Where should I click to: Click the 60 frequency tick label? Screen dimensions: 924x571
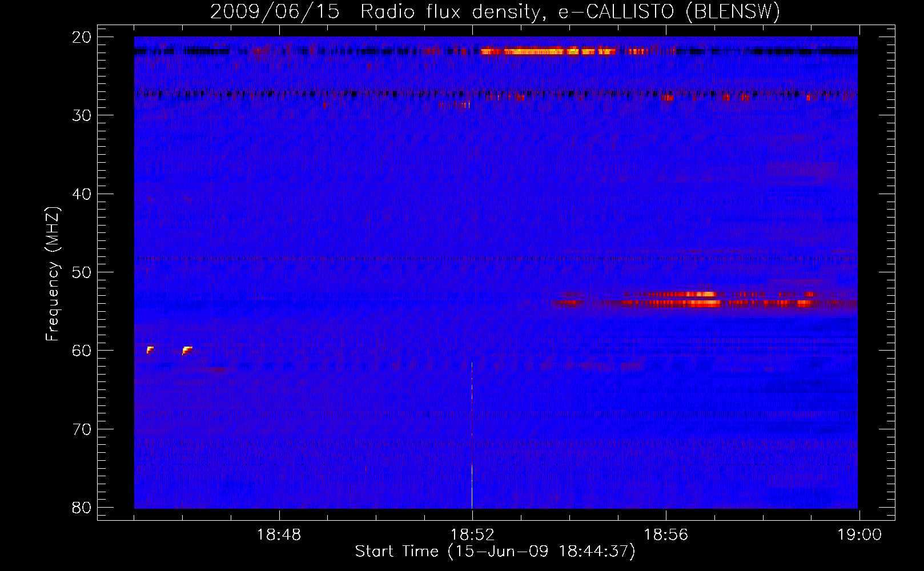[x=82, y=351]
